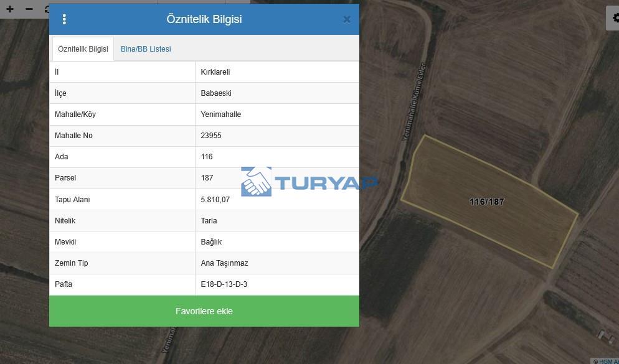This screenshot has height=364, width=619.
Task: Select the Öznitelik Bilgisi tab
Action: 83,49
